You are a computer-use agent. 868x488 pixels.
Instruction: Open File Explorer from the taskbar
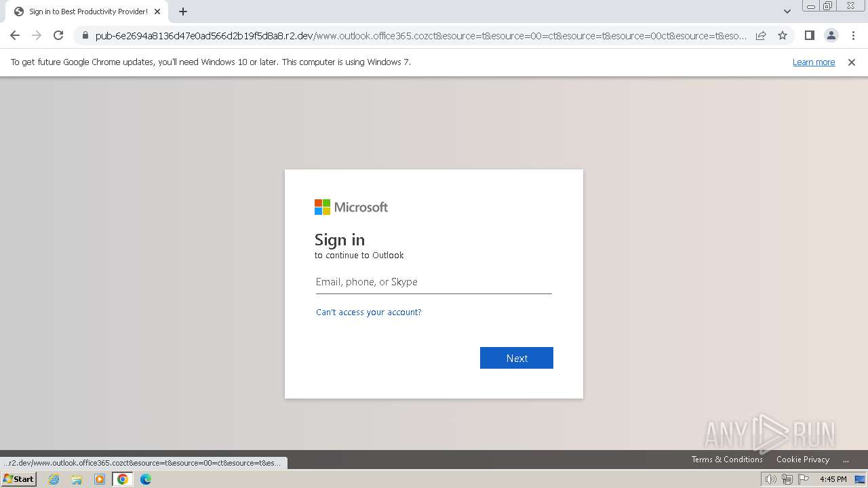point(77,479)
